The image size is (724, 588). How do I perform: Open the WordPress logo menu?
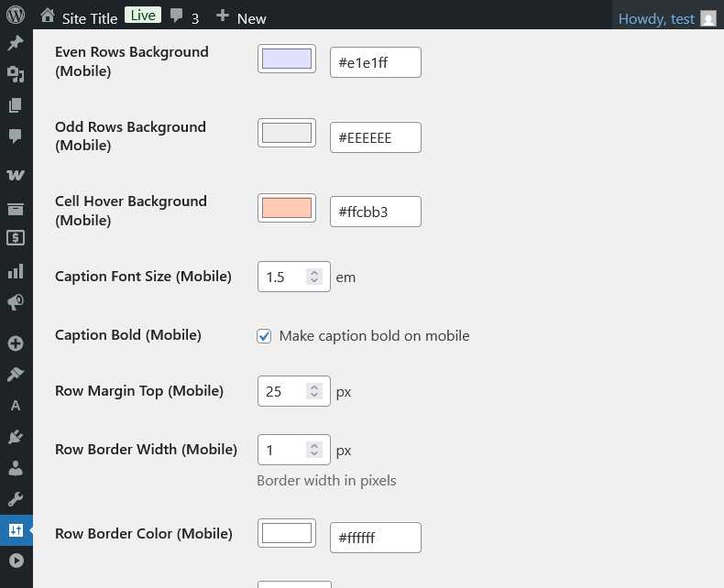(16, 16)
